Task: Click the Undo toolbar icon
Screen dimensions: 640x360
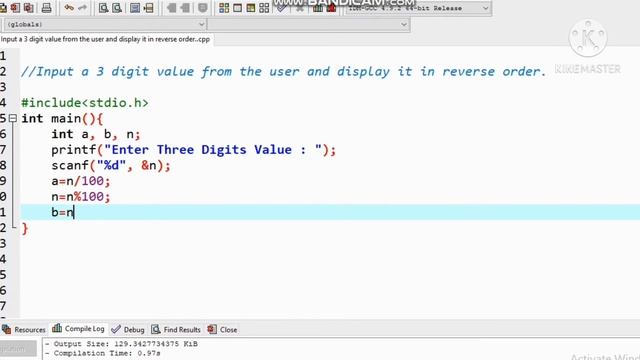Action: tap(69, 8)
